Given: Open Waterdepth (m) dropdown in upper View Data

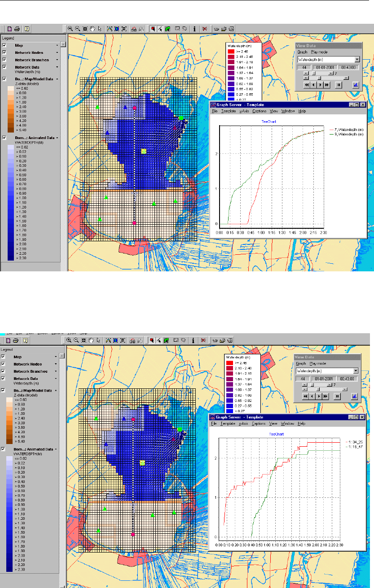Looking at the screenshot, I should [357, 59].
